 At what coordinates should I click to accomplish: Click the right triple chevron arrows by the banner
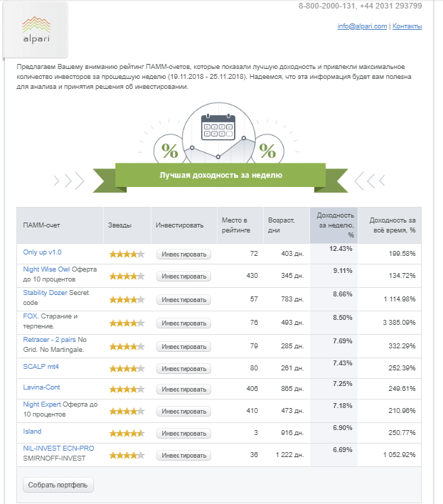[x=370, y=181]
